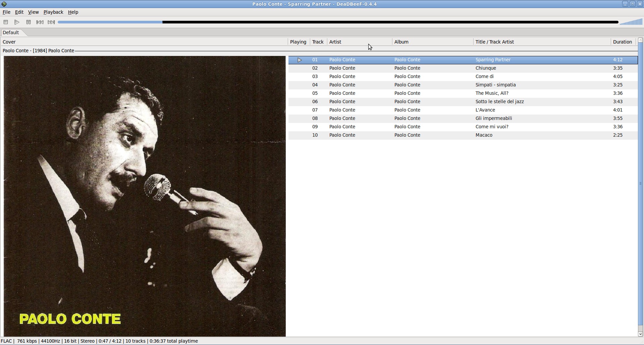This screenshot has width=644, height=345.
Task: Select the track The Music, All?
Action: [x=463, y=93]
